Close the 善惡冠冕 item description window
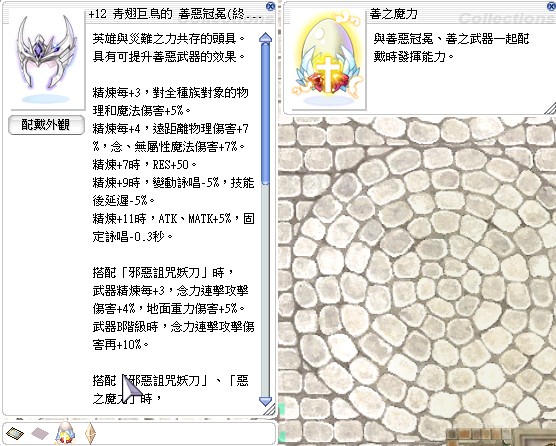The height and width of the screenshot is (446, 556). pyautogui.click(x=270, y=6)
